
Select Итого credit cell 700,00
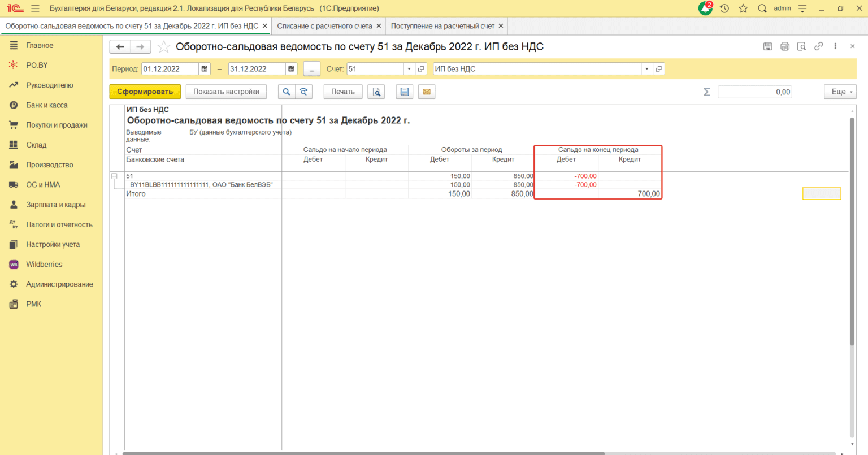point(630,194)
